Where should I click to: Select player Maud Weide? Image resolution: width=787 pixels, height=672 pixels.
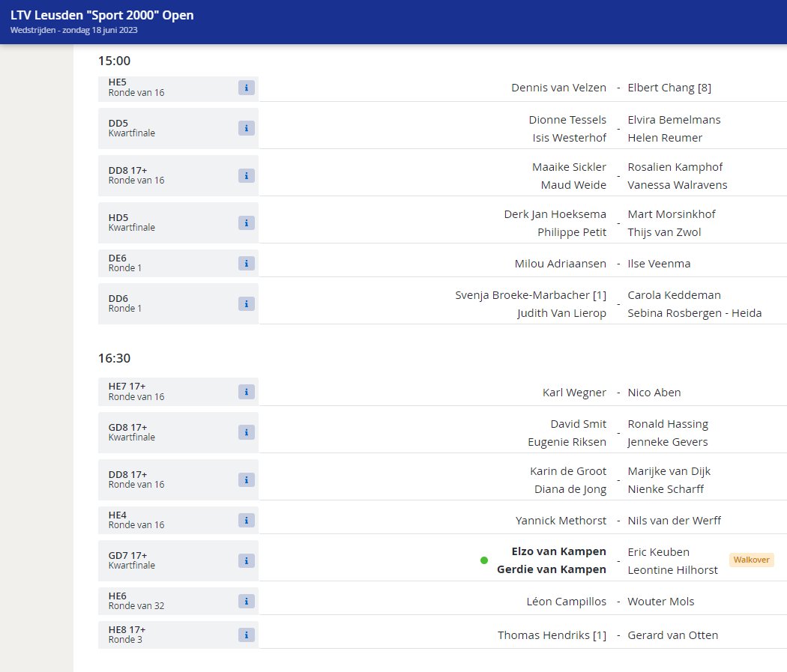pos(573,185)
